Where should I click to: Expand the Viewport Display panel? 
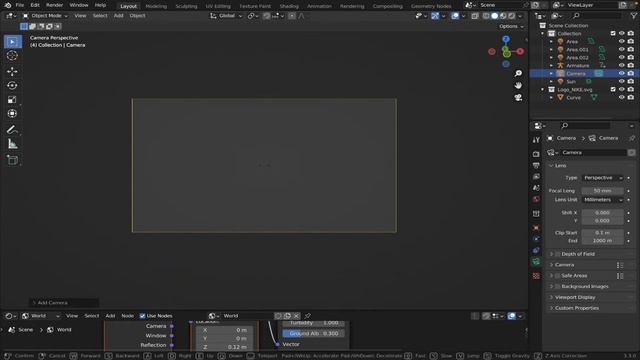(575, 297)
